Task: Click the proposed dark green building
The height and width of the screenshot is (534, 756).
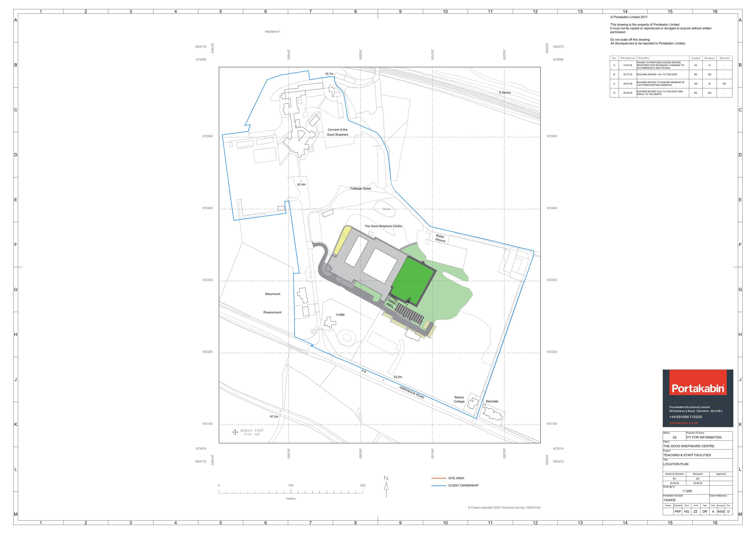Action: (x=413, y=281)
